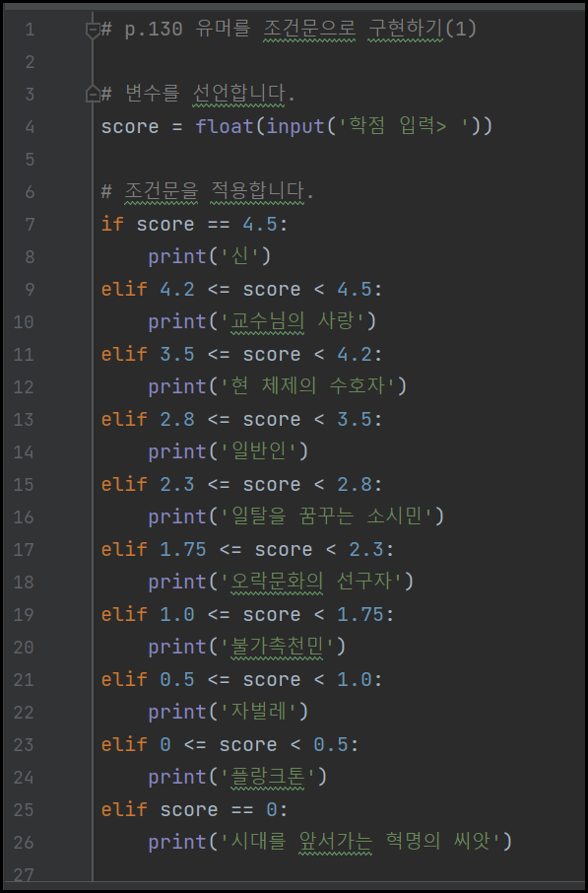Click the string '일반인'

click(x=258, y=451)
